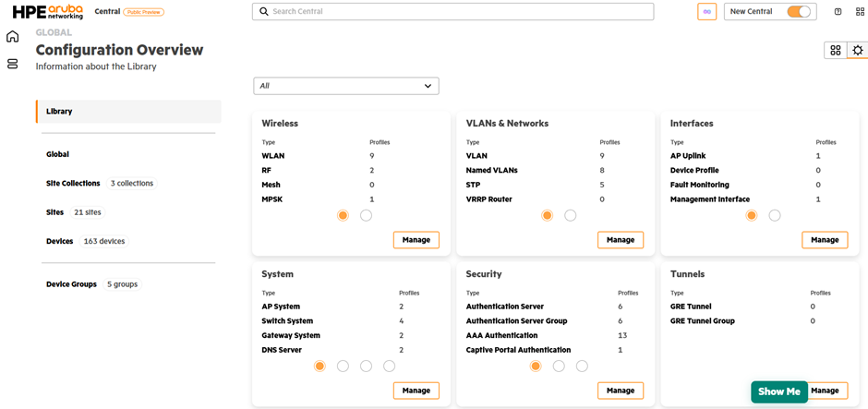Open the help question mark icon
Viewport: 868px width, 409px height.
click(838, 12)
